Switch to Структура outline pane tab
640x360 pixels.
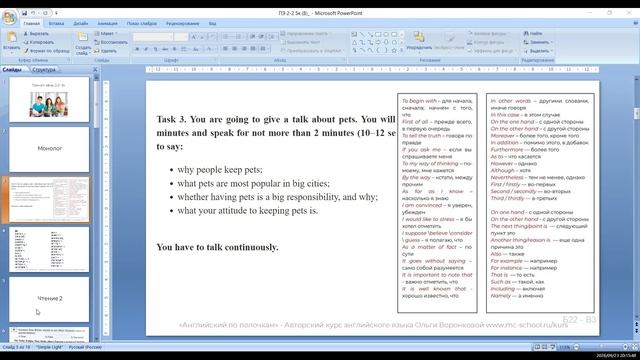click(x=43, y=70)
